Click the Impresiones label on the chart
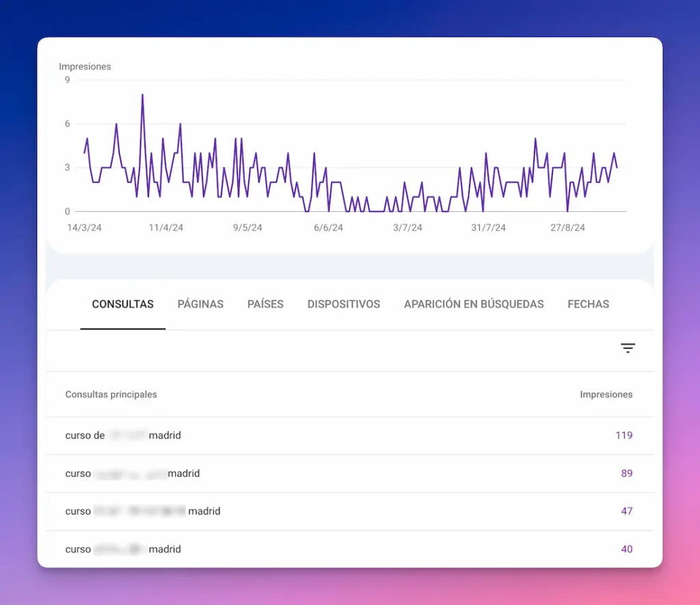700x605 pixels. 85,66
